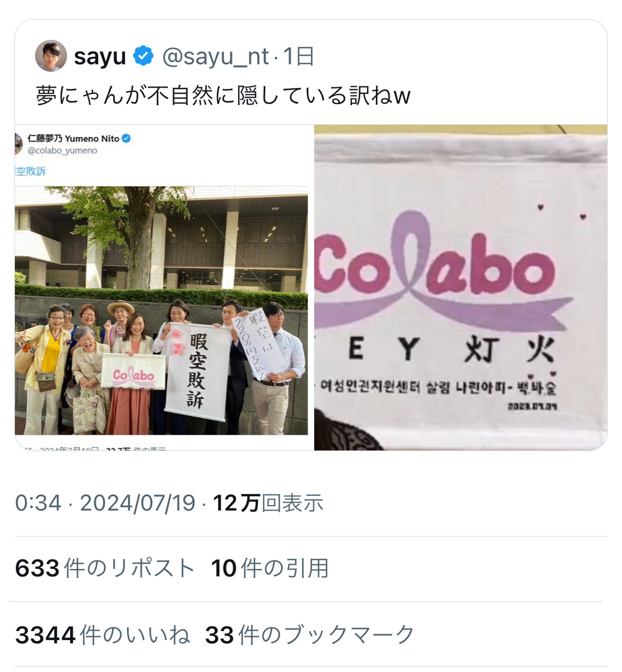The image size is (622, 672).
Task: Open the quoted tweet's 1日 timestamp
Action: point(299,57)
